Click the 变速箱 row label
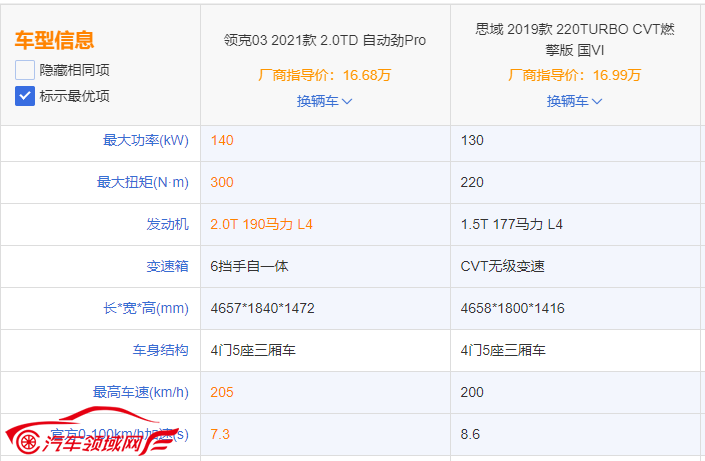 [167, 266]
